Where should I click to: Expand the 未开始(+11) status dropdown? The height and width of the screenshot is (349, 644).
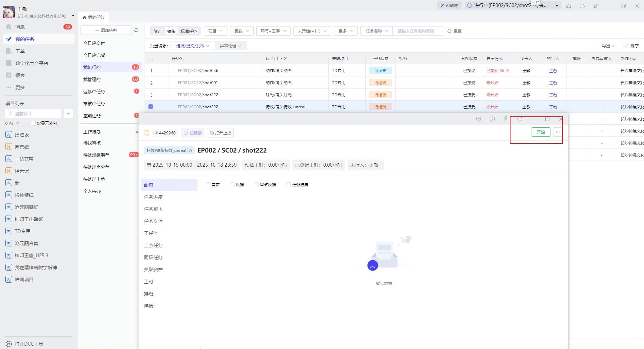[312, 31]
